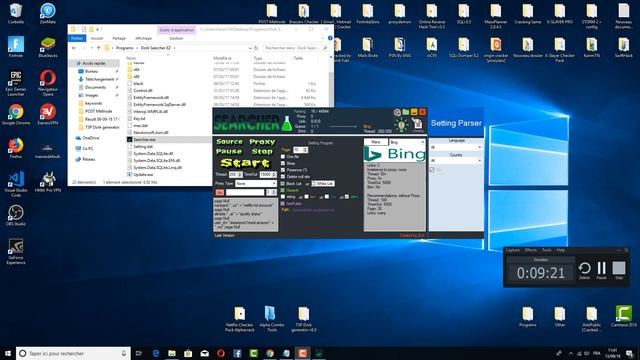Viewport: 640px width, 360px height.
Task: Open Google Chrome desktop shortcut
Action: coord(16,114)
